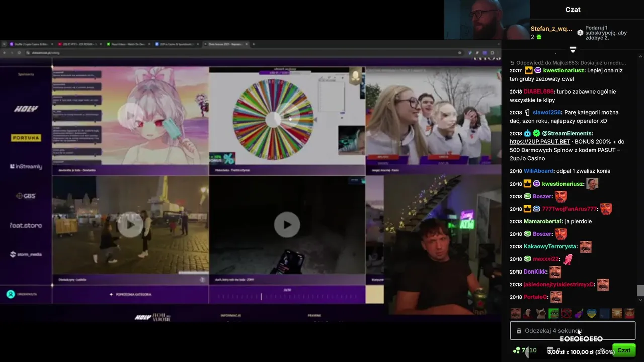Click the browser back arrow
Viewport: 644px width, 362px height.
(5, 52)
